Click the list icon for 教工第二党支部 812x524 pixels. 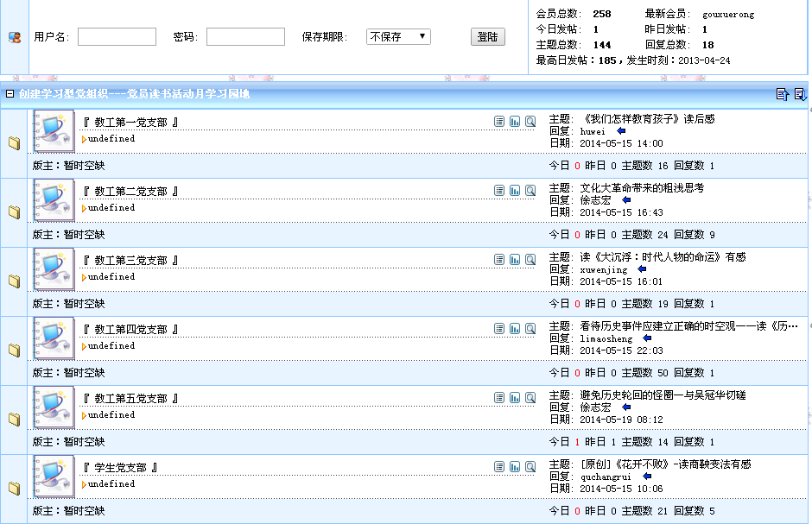499,191
